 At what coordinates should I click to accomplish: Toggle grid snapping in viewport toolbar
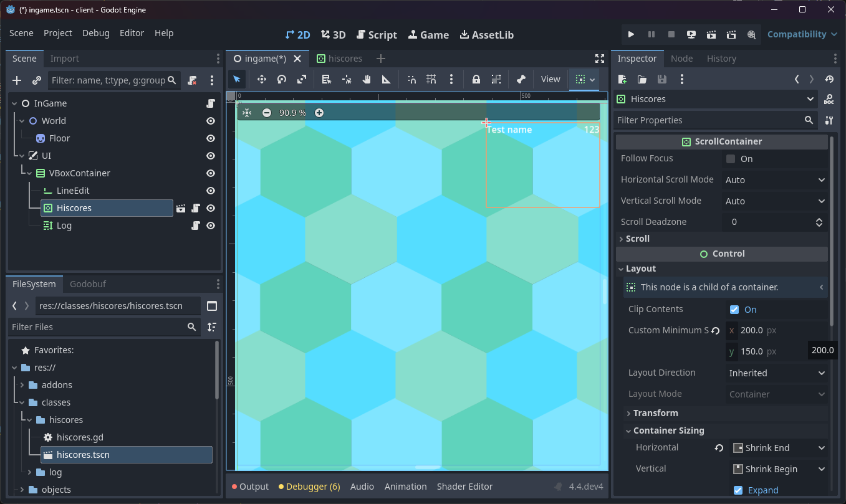point(431,79)
